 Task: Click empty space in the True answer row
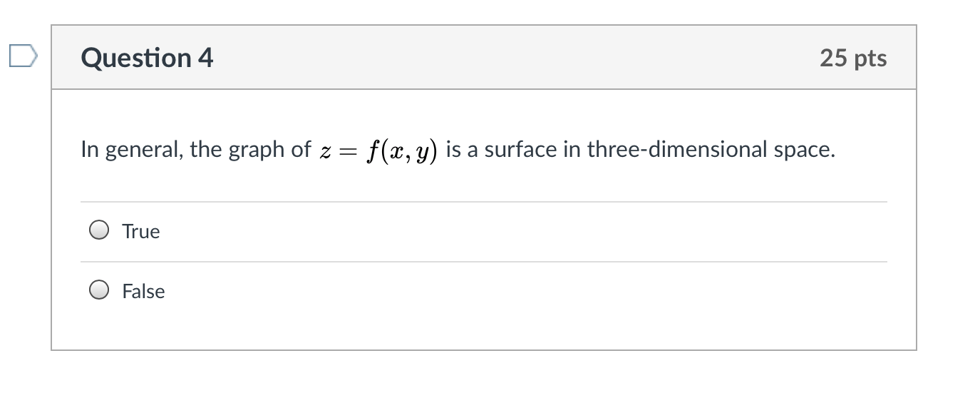tap(499, 232)
